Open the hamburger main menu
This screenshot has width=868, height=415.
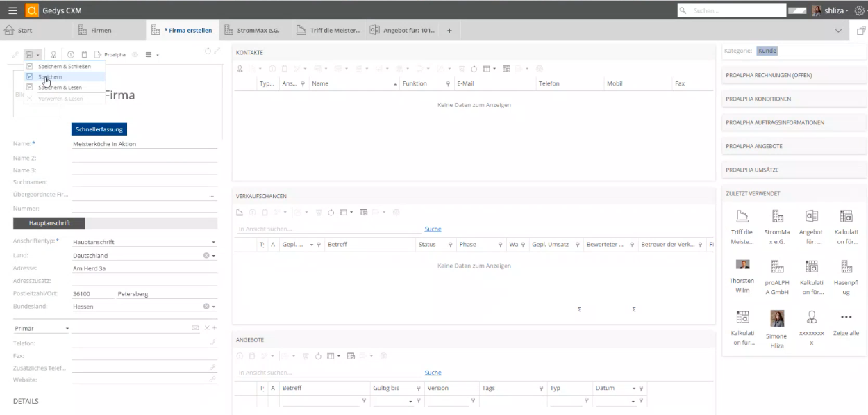click(x=12, y=10)
